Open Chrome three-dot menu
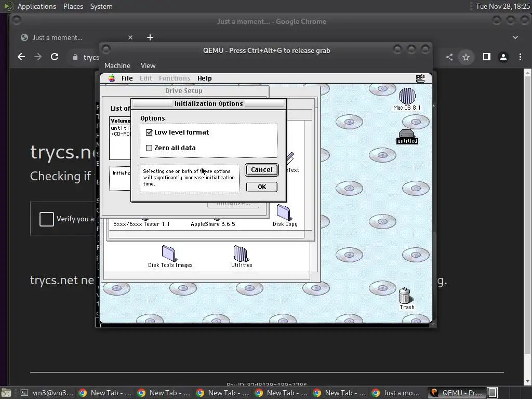Screen dimensions: 532x399 click(x=520, y=57)
